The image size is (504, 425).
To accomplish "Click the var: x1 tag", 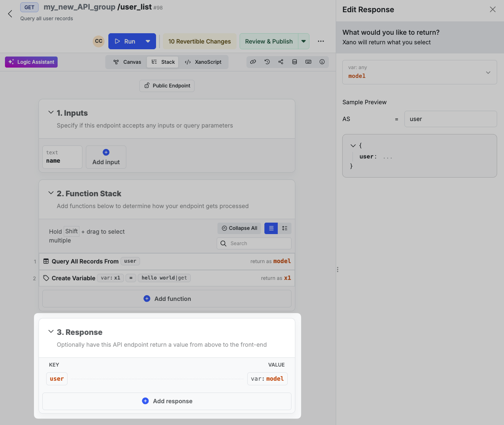I will point(111,278).
